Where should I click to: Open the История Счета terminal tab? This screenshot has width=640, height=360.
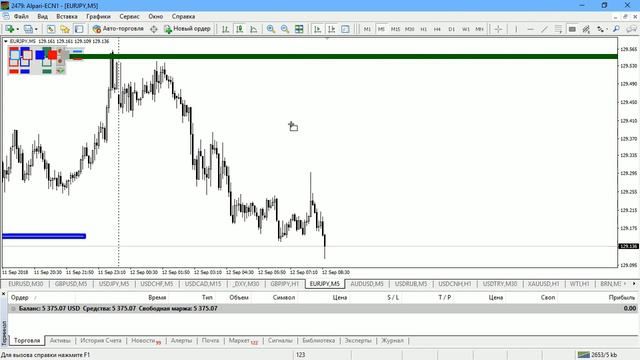coord(101,340)
